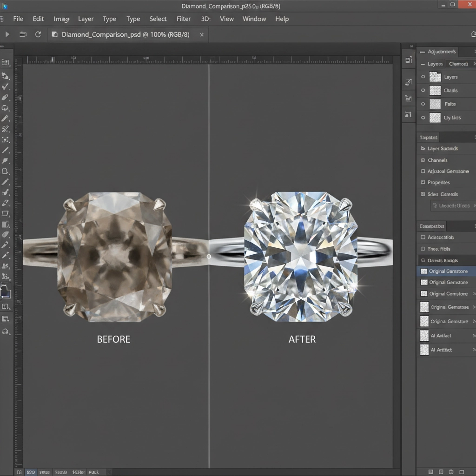This screenshot has width=476, height=476.
Task: Collapse the Adjustments panel header
Action: tap(422, 52)
